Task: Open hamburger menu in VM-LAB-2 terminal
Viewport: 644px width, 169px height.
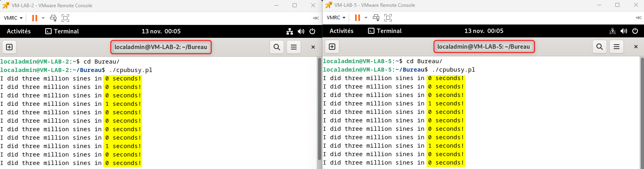Action: click(x=294, y=47)
